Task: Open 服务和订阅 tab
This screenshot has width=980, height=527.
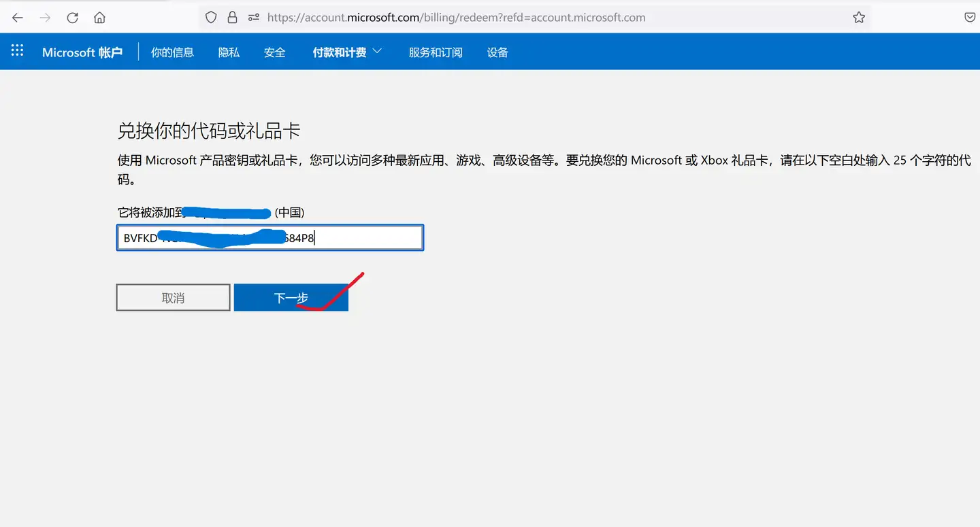Action: pyautogui.click(x=436, y=52)
